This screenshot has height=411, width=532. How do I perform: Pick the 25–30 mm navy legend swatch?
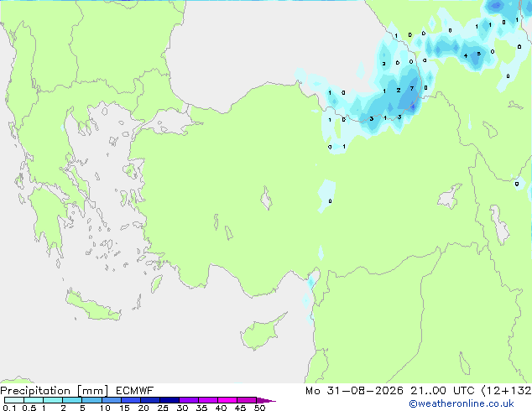tap(170, 400)
